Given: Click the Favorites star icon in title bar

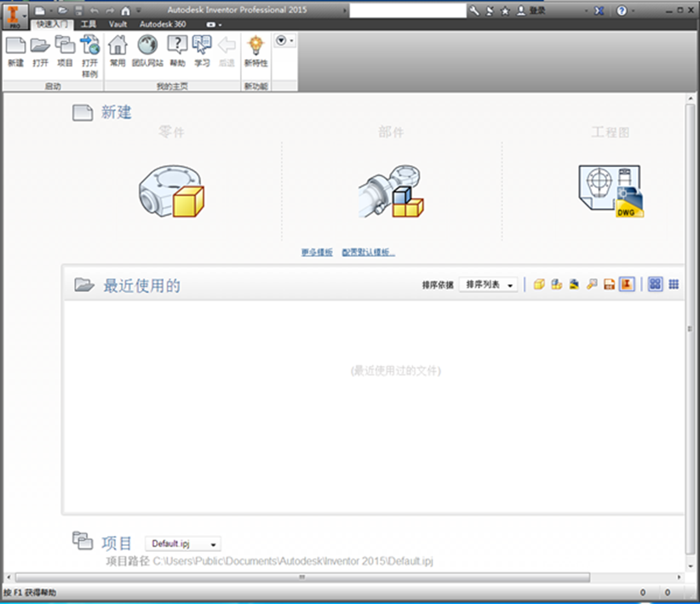Looking at the screenshot, I should 505,10.
